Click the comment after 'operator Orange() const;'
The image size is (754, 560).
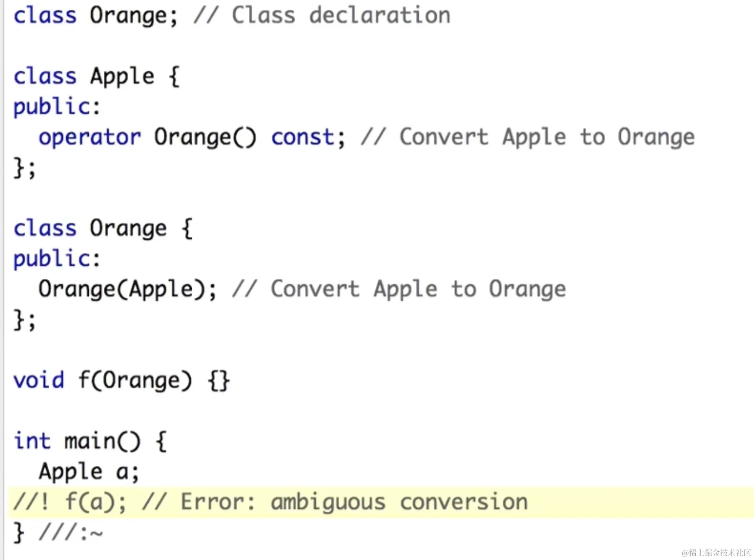pyautogui.click(x=527, y=137)
